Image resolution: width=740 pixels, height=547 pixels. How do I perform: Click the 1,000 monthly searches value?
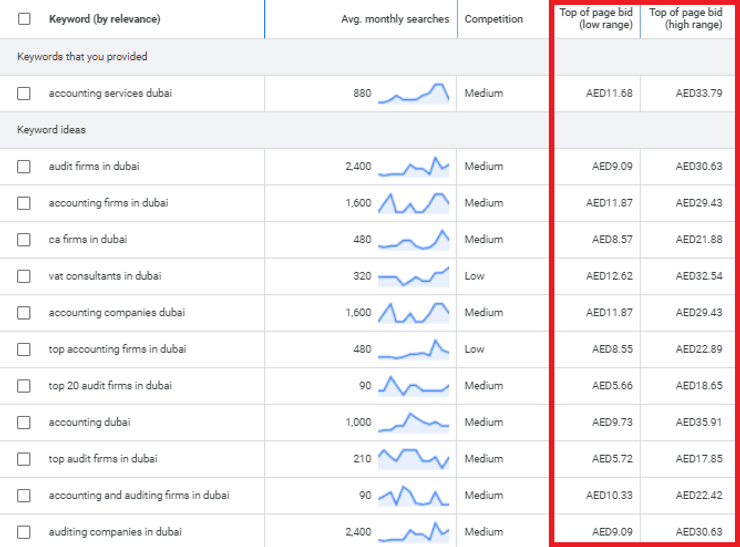tap(358, 422)
